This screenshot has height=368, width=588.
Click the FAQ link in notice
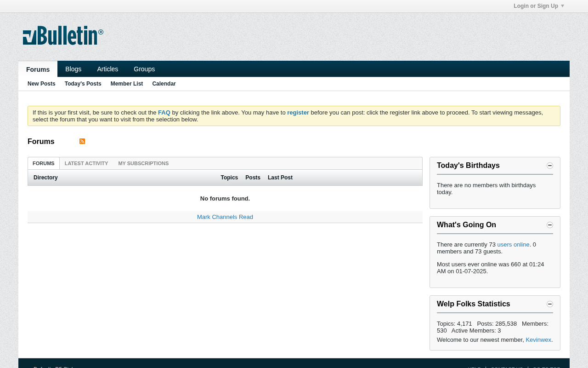click(x=164, y=113)
